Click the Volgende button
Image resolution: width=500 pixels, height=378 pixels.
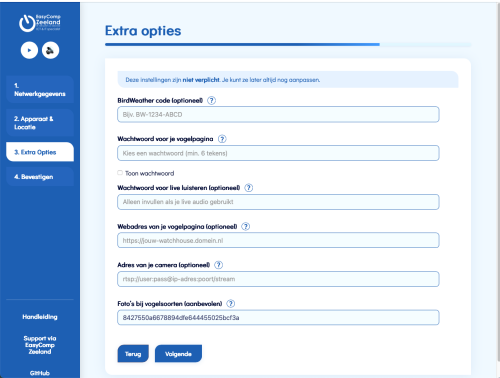pyautogui.click(x=178, y=354)
